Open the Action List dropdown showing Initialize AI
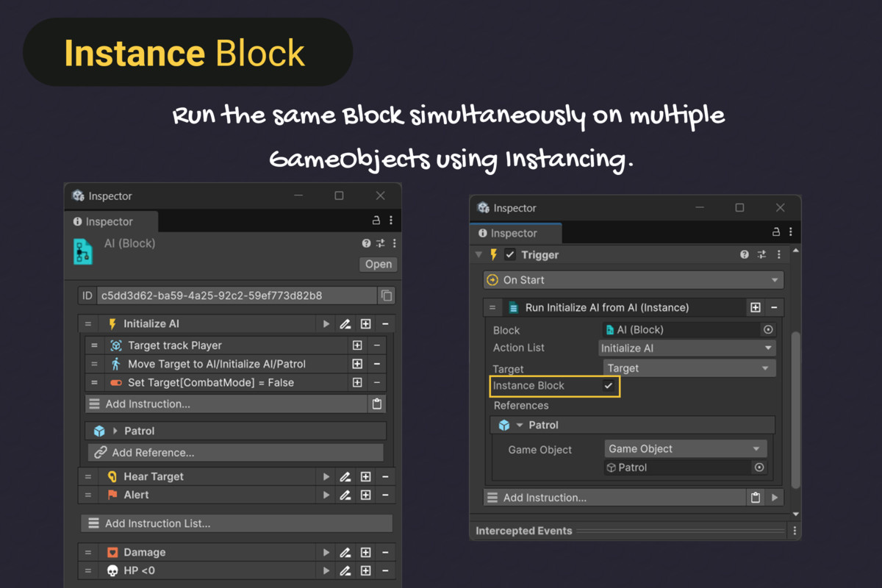Image resolution: width=882 pixels, height=588 pixels. coord(686,347)
